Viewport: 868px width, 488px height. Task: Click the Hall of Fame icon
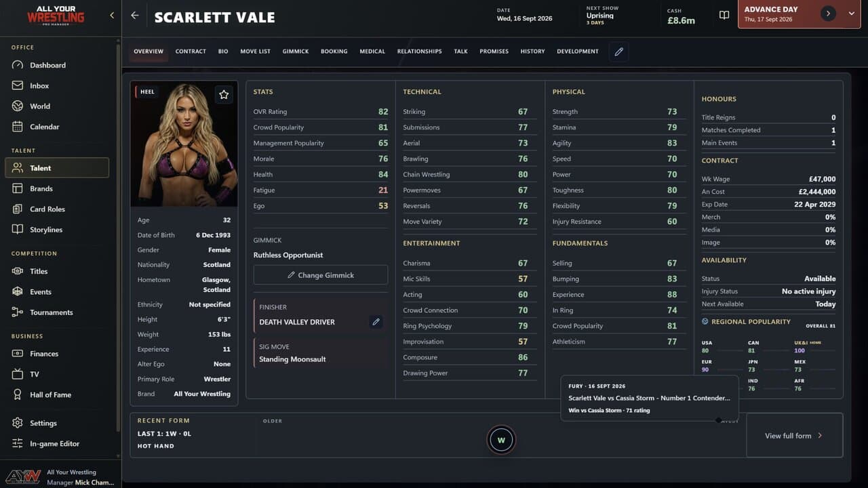[18, 394]
